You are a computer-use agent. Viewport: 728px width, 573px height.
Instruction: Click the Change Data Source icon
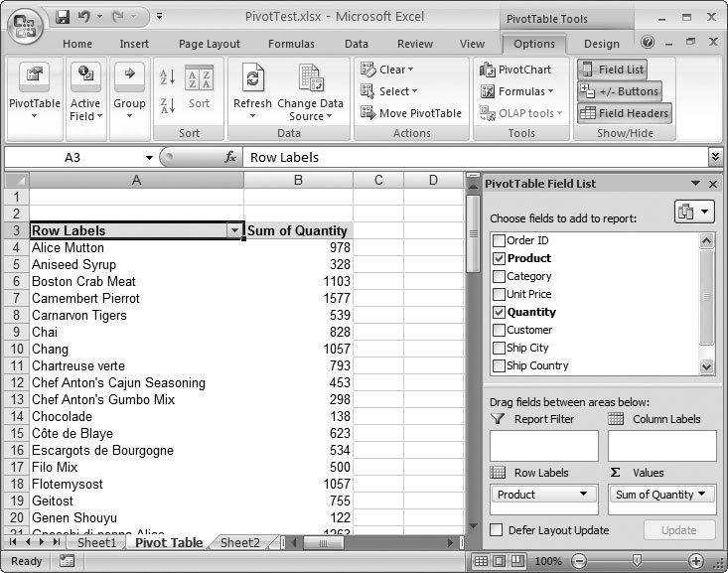pyautogui.click(x=310, y=79)
